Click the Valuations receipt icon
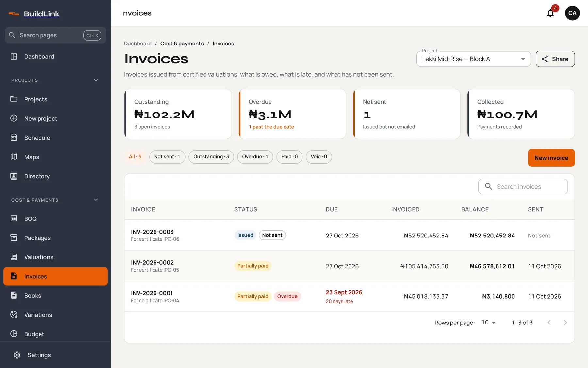 tap(14, 257)
